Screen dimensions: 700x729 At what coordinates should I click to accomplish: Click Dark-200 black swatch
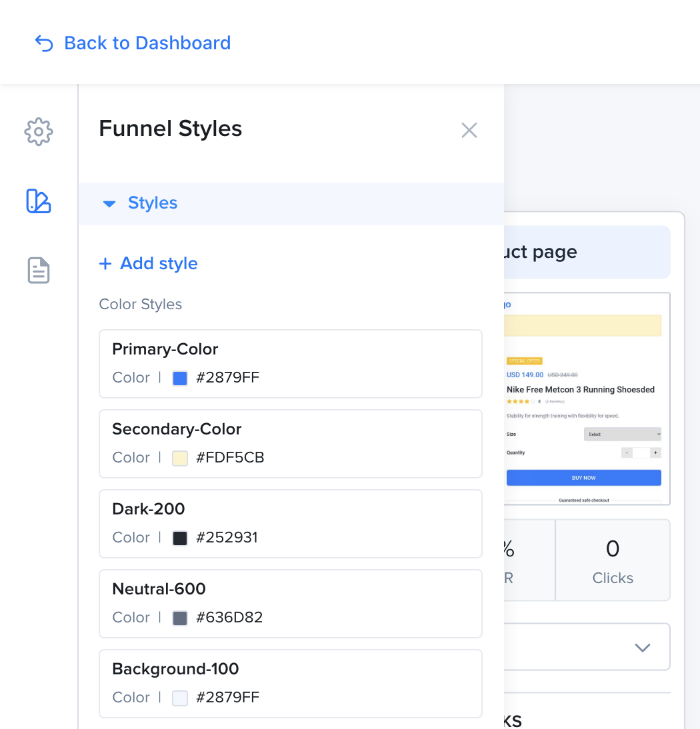[x=180, y=538]
